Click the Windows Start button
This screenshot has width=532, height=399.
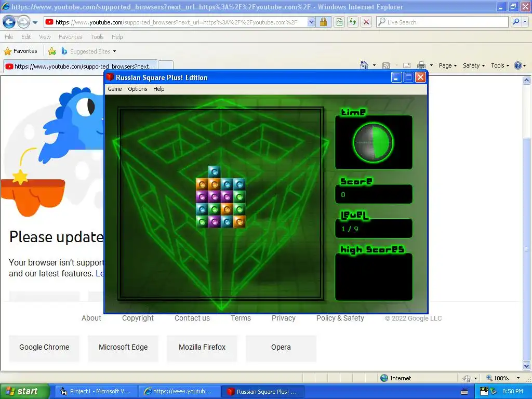pyautogui.click(x=24, y=391)
